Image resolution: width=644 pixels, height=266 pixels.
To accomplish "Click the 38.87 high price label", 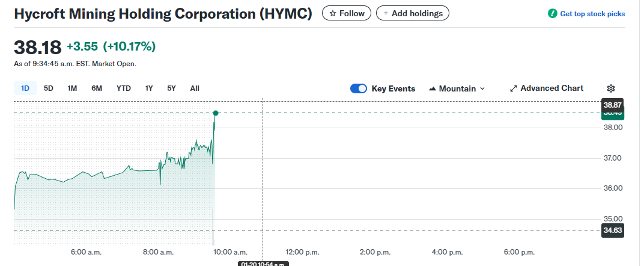I will pyautogui.click(x=612, y=105).
